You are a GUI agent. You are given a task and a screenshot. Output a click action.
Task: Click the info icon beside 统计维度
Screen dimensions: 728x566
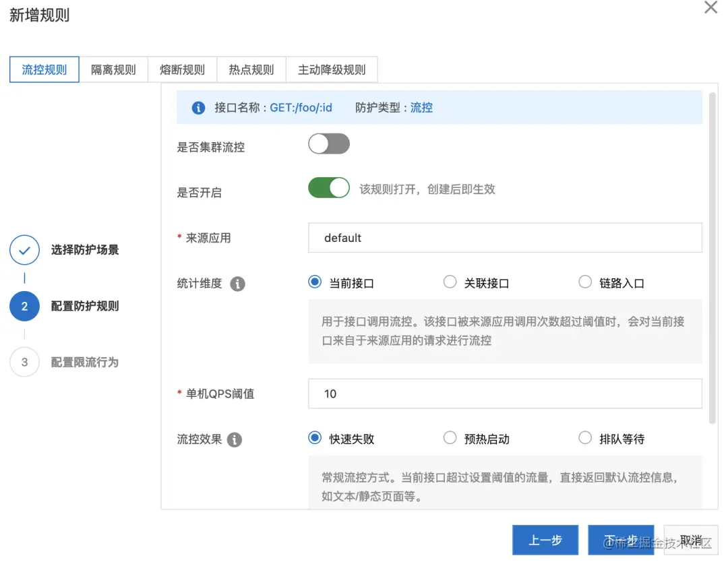(237, 284)
